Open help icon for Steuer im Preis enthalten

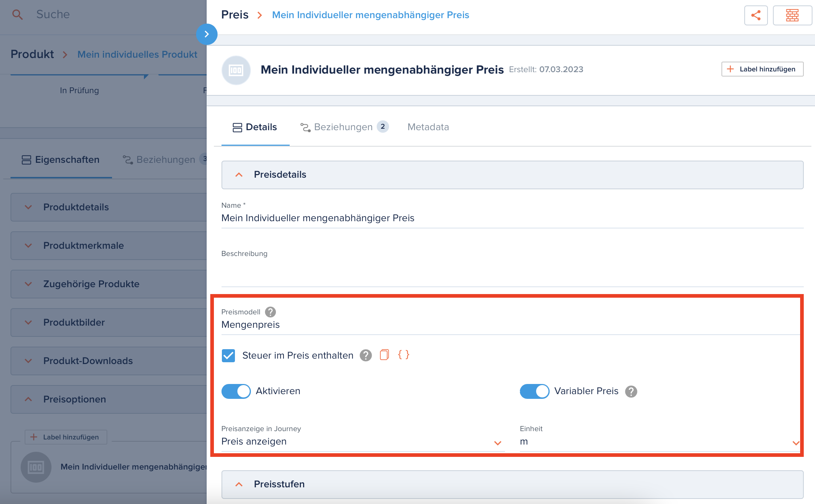[x=366, y=355]
